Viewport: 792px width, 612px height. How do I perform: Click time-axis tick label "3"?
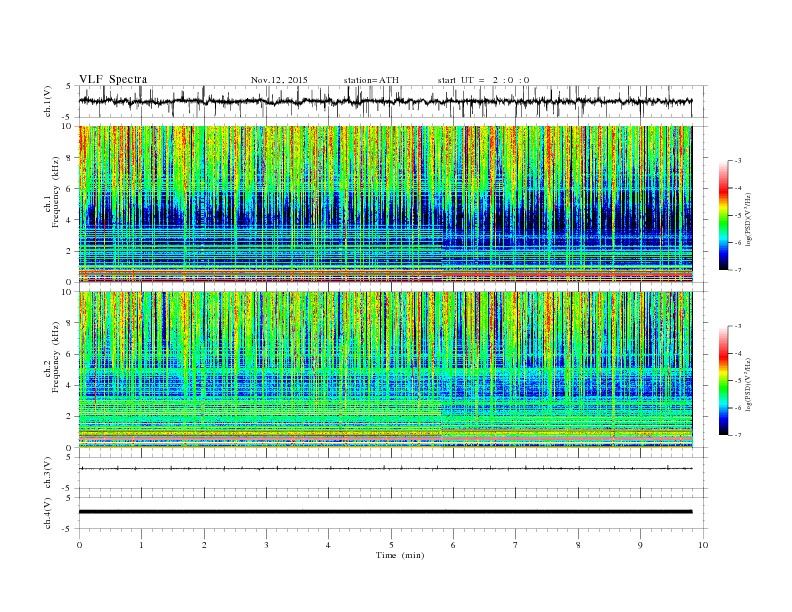266,545
